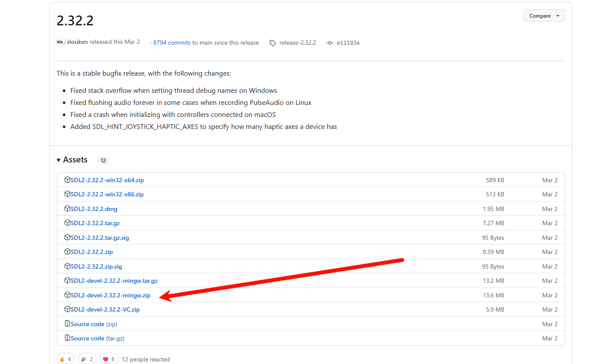Select the 7.27 MB size text
Image resolution: width=606 pixels, height=364 pixels.
point(494,223)
